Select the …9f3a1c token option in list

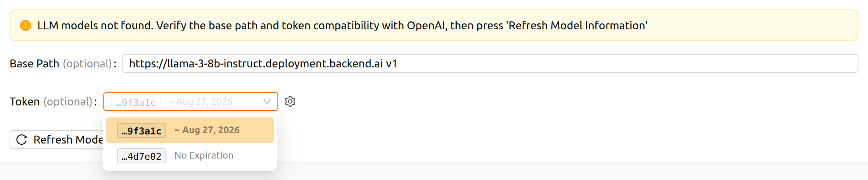(190, 130)
